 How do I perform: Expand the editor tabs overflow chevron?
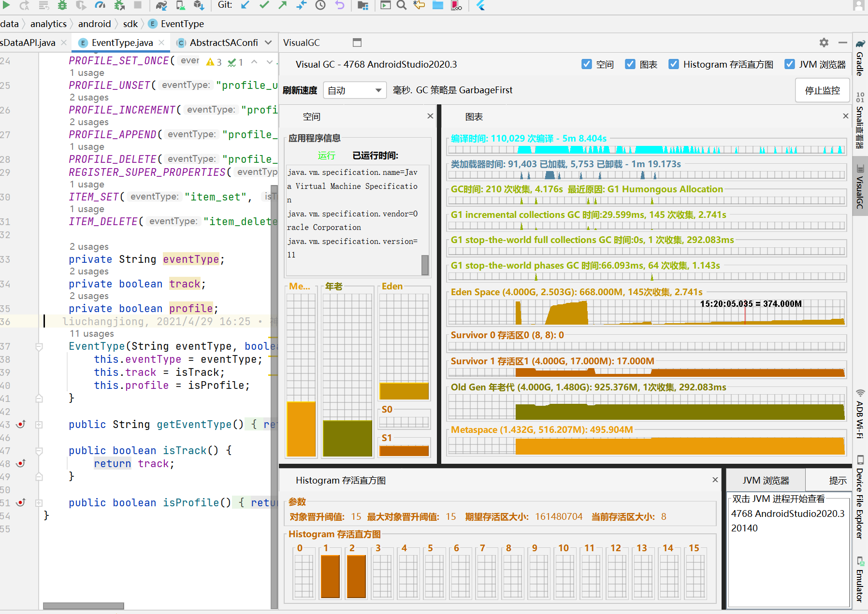[268, 43]
